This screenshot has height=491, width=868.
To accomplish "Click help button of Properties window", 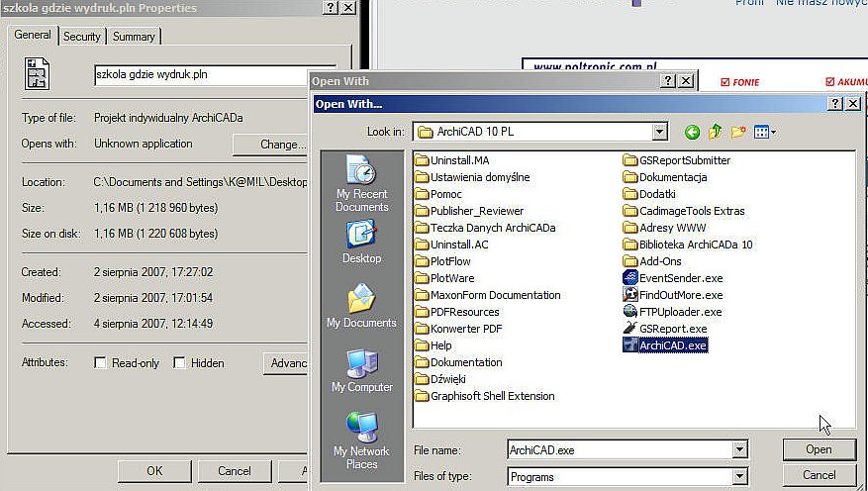I will (331, 7).
